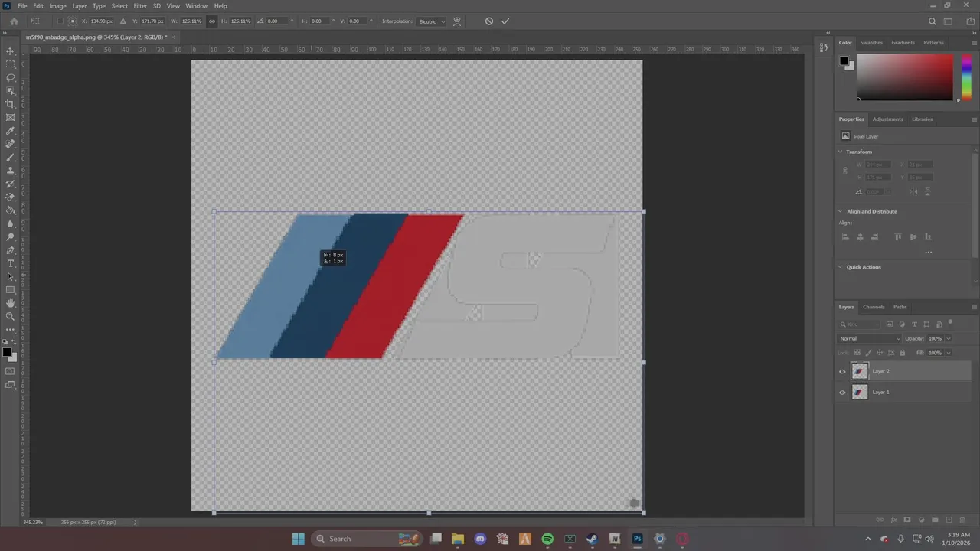Select the Horizontal Type tool
This screenshot has height=551, width=980.
point(11,263)
